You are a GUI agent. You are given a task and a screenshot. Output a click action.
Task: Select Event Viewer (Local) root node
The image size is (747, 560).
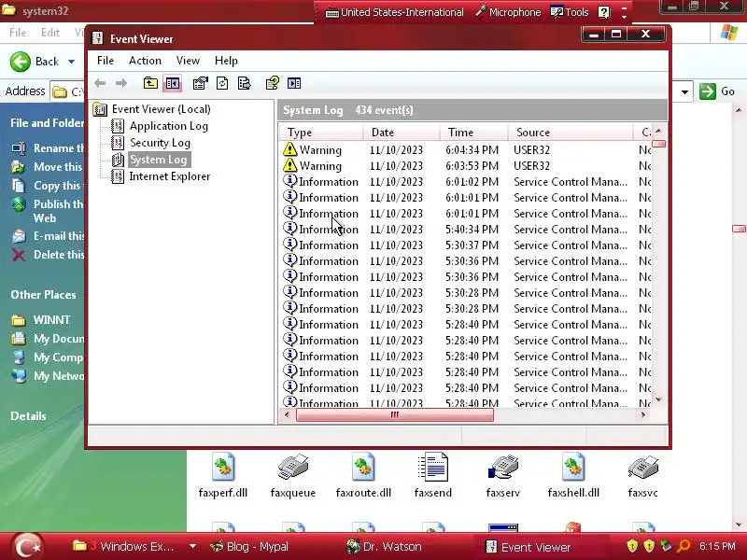coord(161,109)
